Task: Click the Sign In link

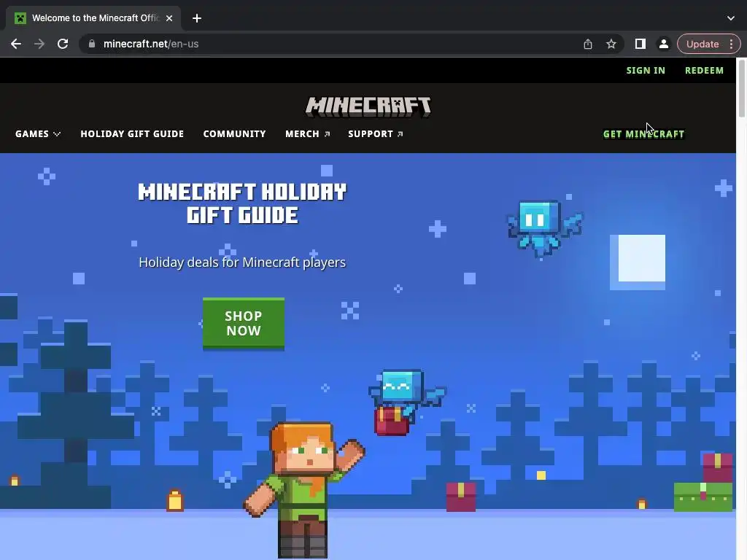Action: tap(646, 71)
